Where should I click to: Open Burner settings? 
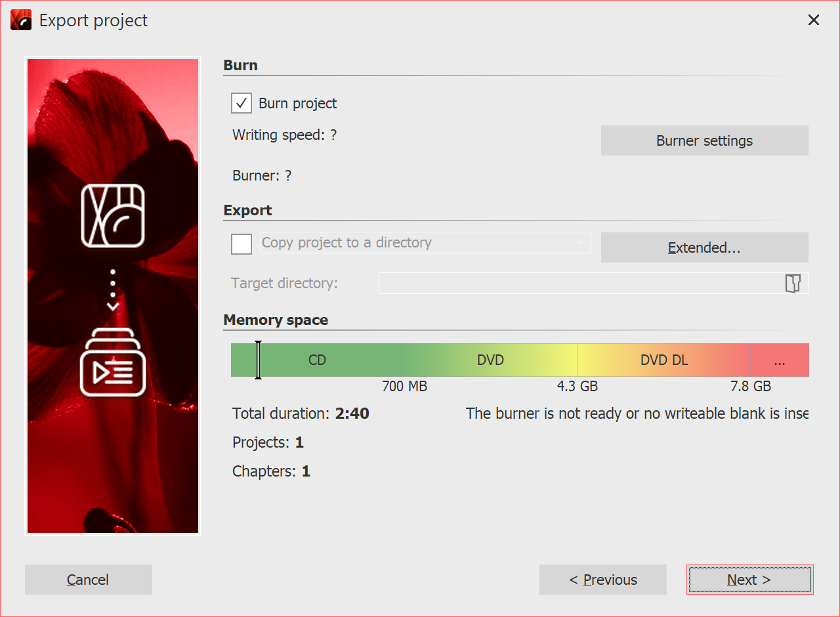[x=704, y=140]
